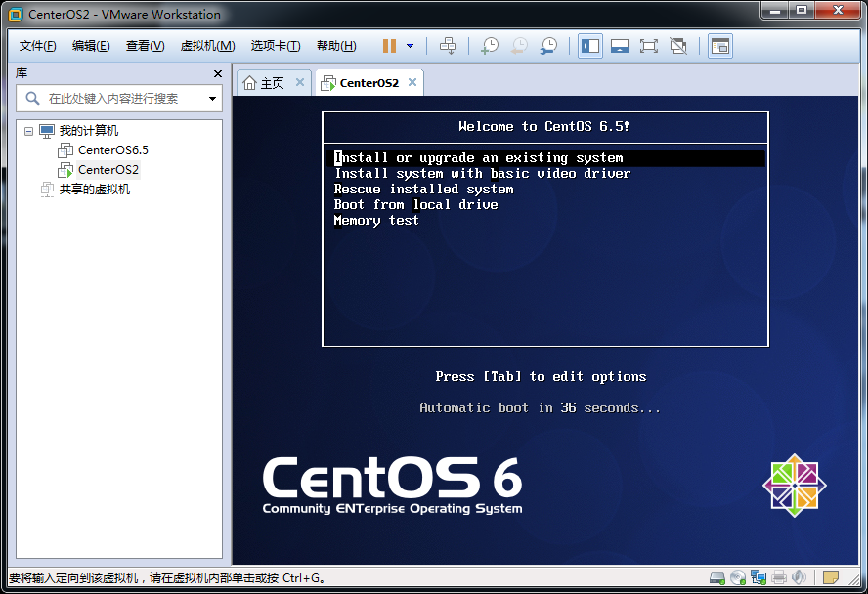The width and height of the screenshot is (868, 594).
Task: Select Rescue installed system option
Action: [423, 190]
